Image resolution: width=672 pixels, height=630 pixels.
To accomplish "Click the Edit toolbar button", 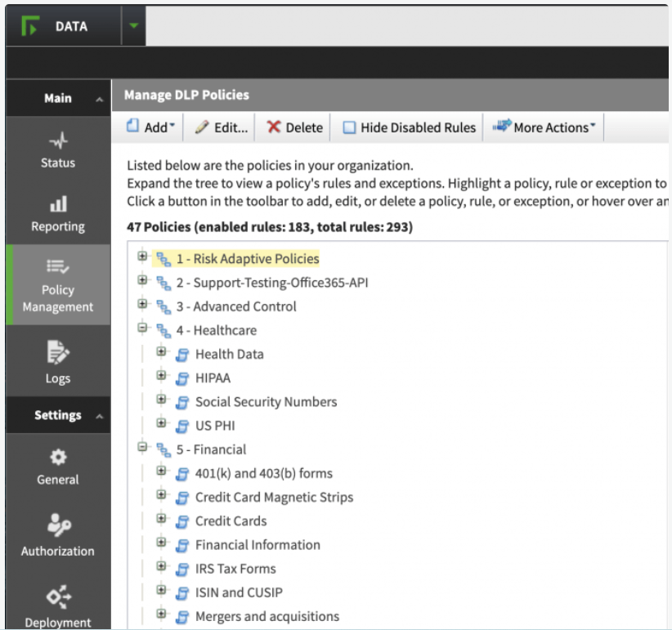I will 222,127.
